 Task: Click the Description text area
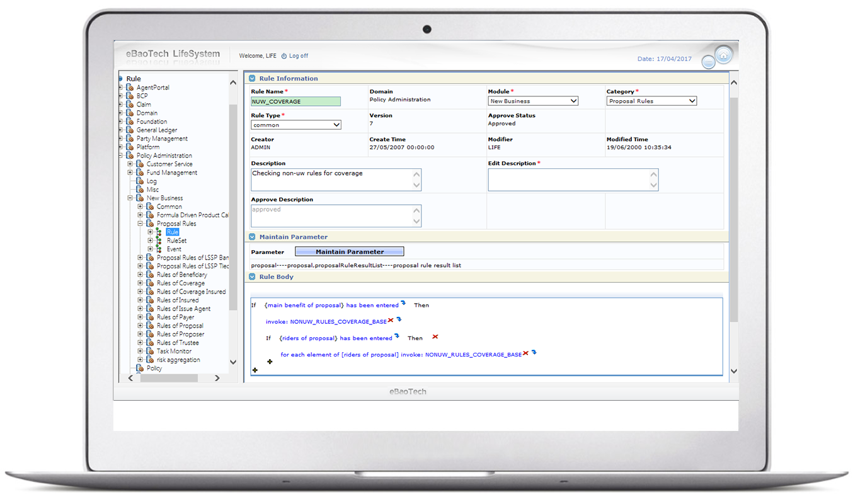336,180
